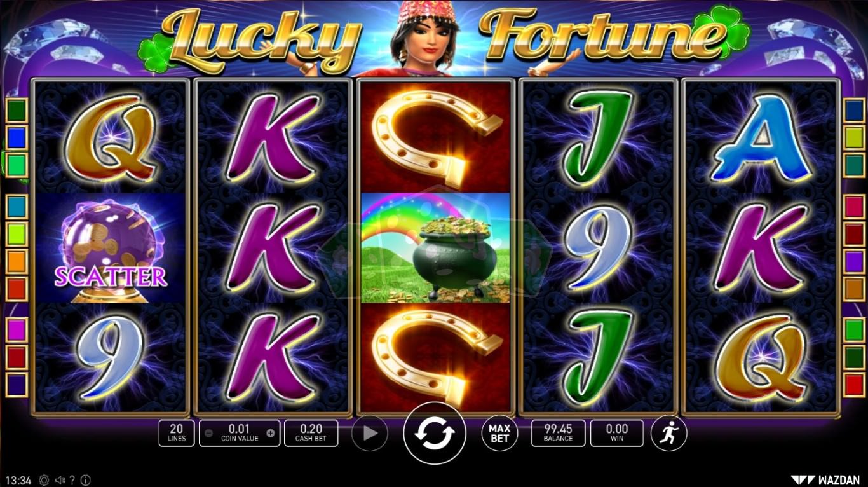Toggle fast mode with the running man icon
Screen dimensions: 868x487
669,433
